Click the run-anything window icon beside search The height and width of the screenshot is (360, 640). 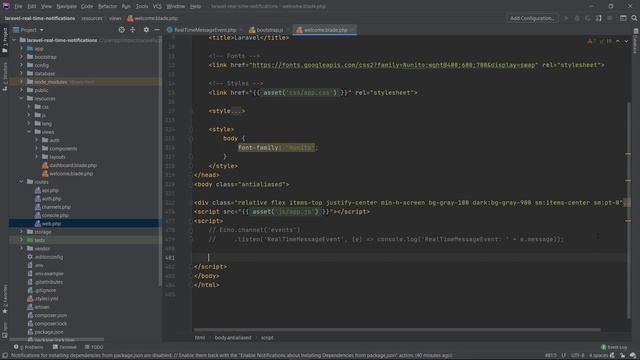[x=623, y=18]
